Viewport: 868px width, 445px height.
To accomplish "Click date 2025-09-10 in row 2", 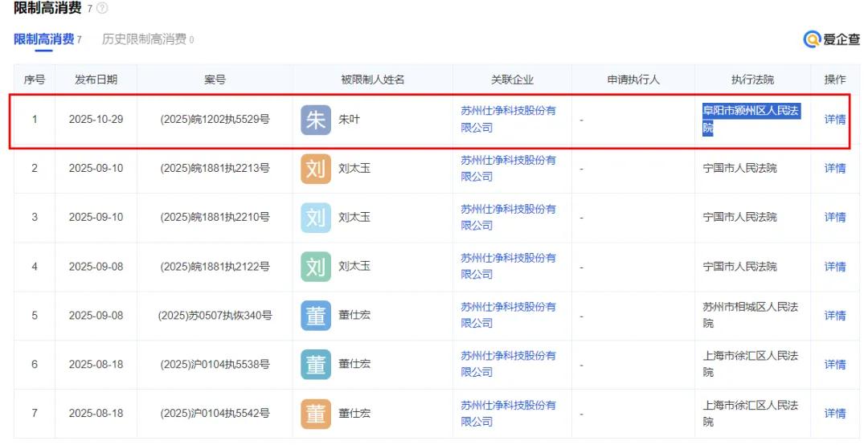I will [x=96, y=168].
